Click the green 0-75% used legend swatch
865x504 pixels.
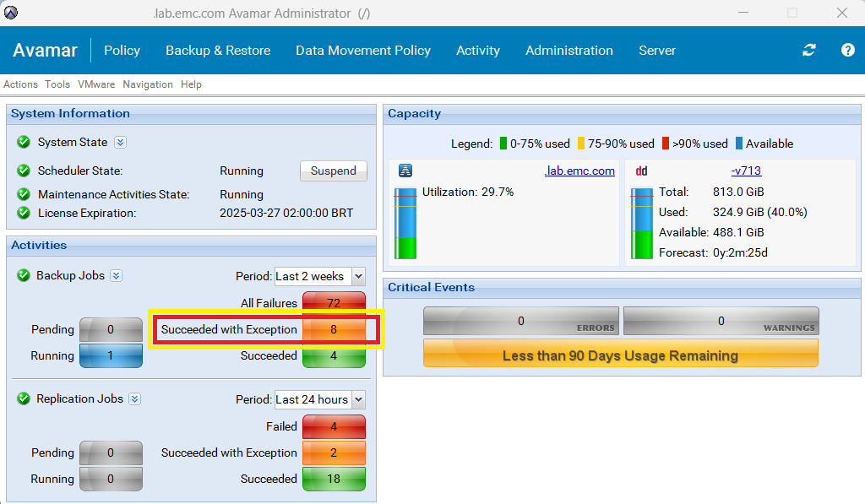tap(503, 144)
